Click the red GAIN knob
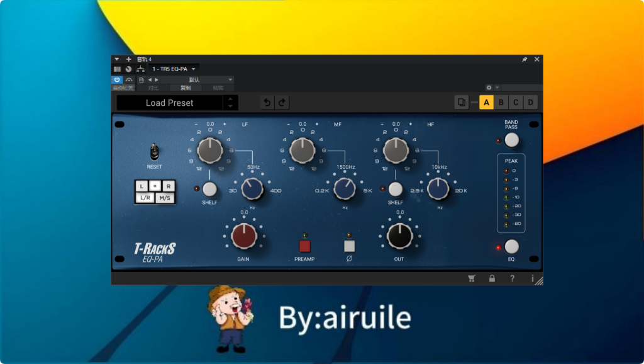The image size is (644, 364). (244, 237)
